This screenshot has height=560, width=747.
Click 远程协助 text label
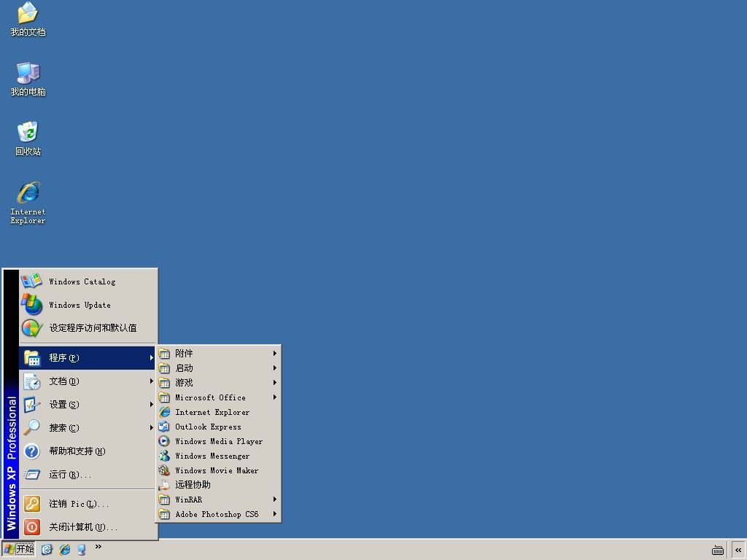point(193,485)
